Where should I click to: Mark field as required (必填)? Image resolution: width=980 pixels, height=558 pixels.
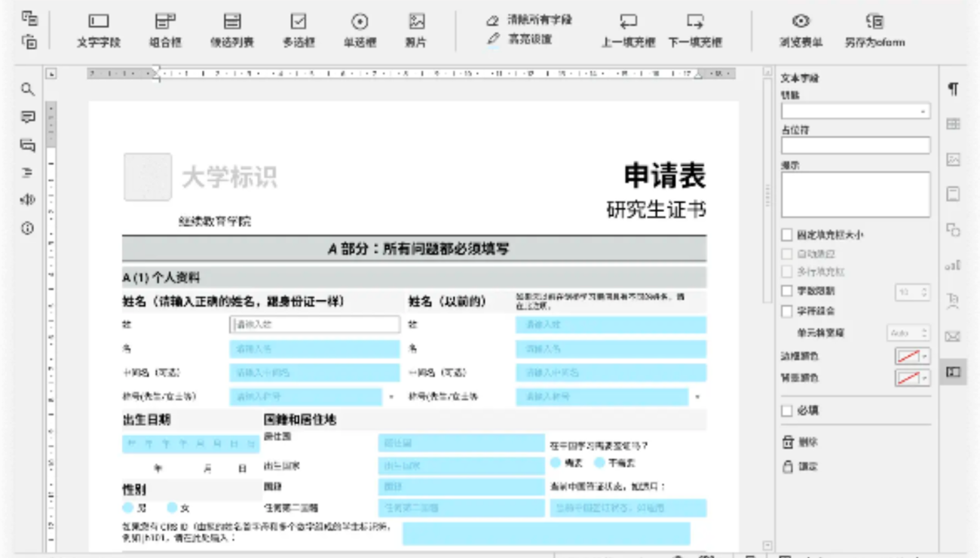click(787, 411)
